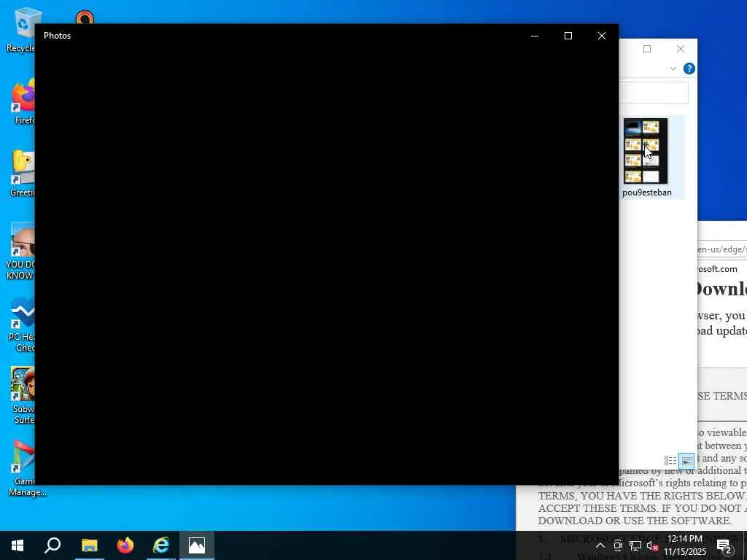Minimize the Photos window
This screenshot has height=560, width=747.
(535, 36)
